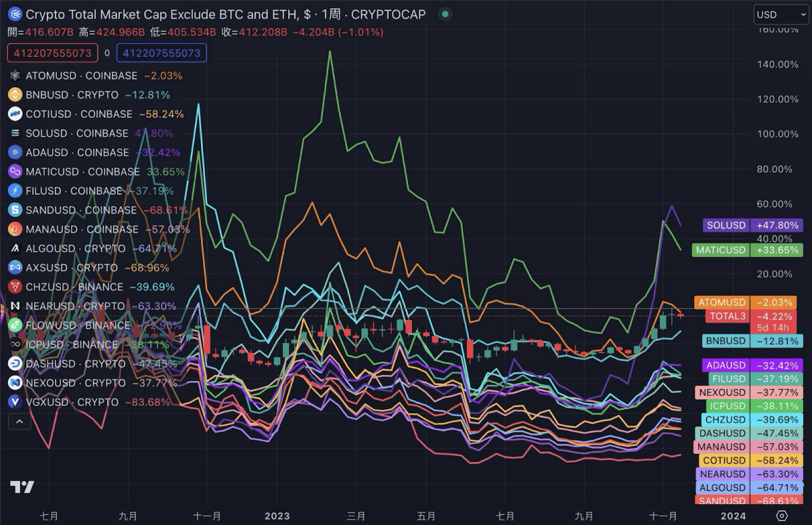This screenshot has width=812, height=525.
Task: Select the 'BNBUSD · CRYPTO' legend label
Action: 72,95
